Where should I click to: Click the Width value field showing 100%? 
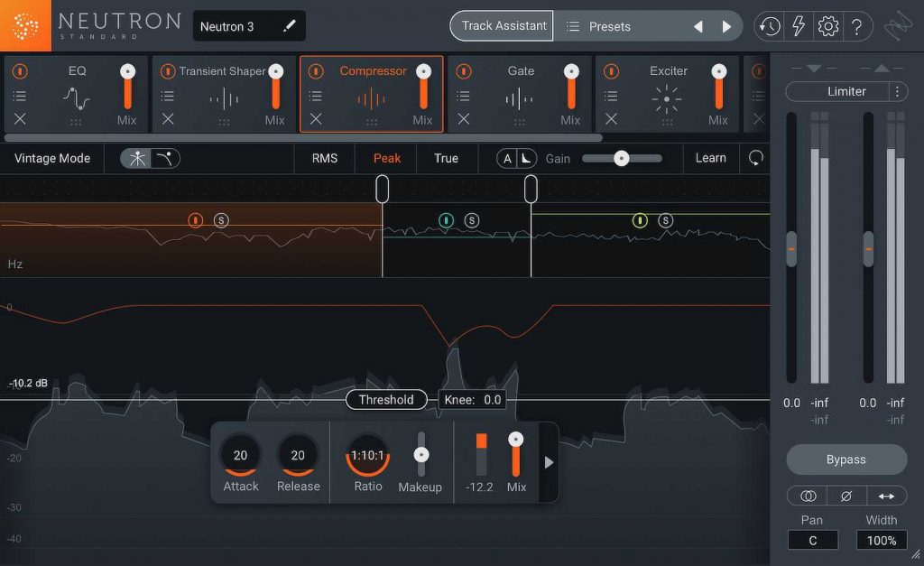pyautogui.click(x=881, y=540)
